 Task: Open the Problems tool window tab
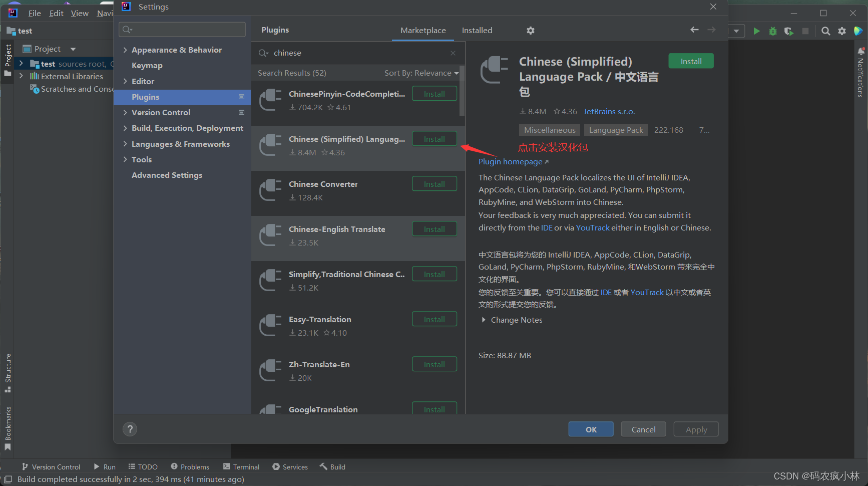[x=190, y=467]
